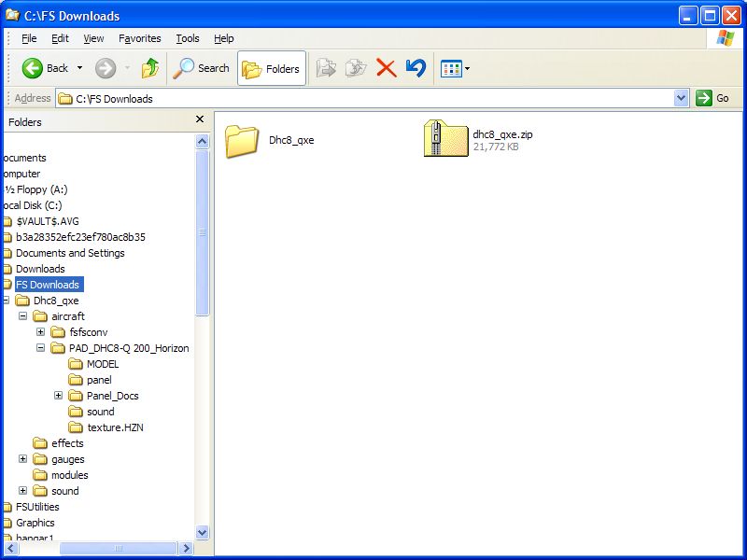The height and width of the screenshot is (560, 747).
Task: Close the Folders pane with X
Action: 199,119
